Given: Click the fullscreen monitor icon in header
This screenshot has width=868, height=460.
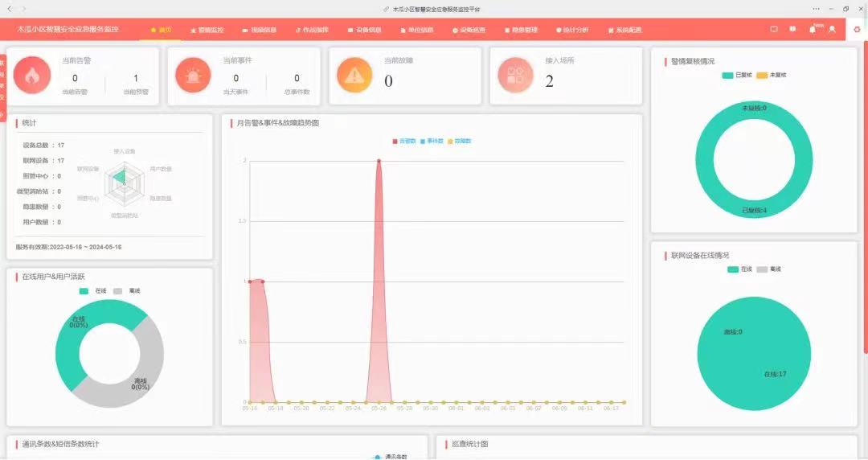Looking at the screenshot, I should click(x=774, y=30).
